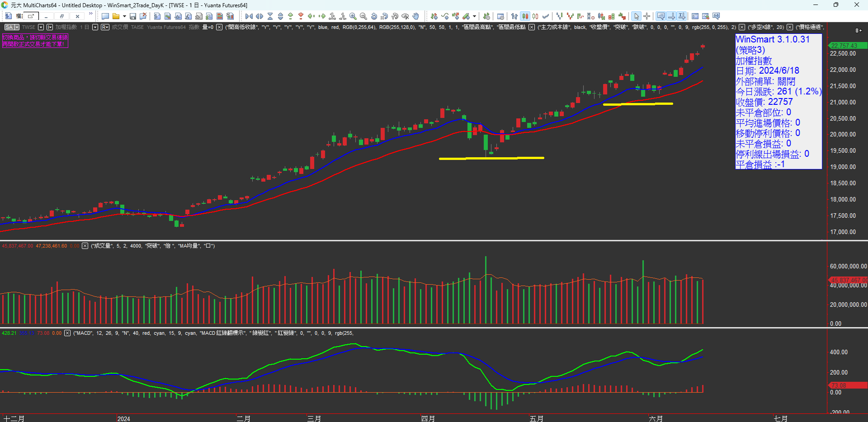
Task: Click the Yuanta Futures64 data source label
Action: click(166, 27)
